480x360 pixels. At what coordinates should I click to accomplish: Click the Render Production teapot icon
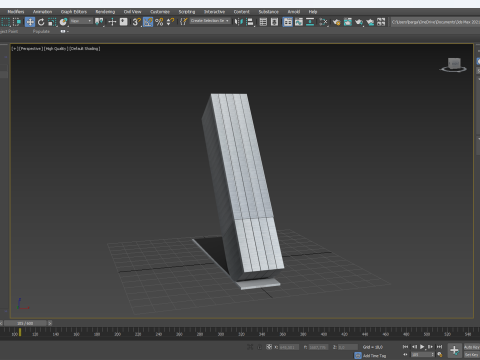tap(359, 22)
